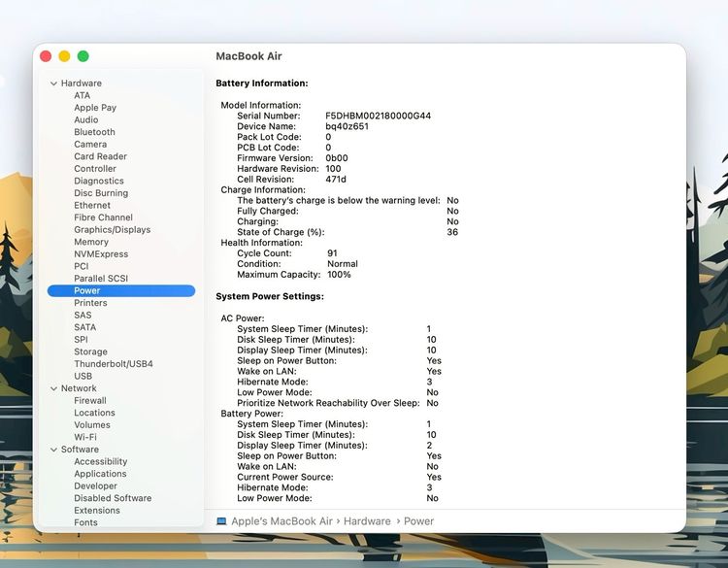The image size is (728, 568).
Task: Click the Condition value Normal
Action: coord(343,264)
